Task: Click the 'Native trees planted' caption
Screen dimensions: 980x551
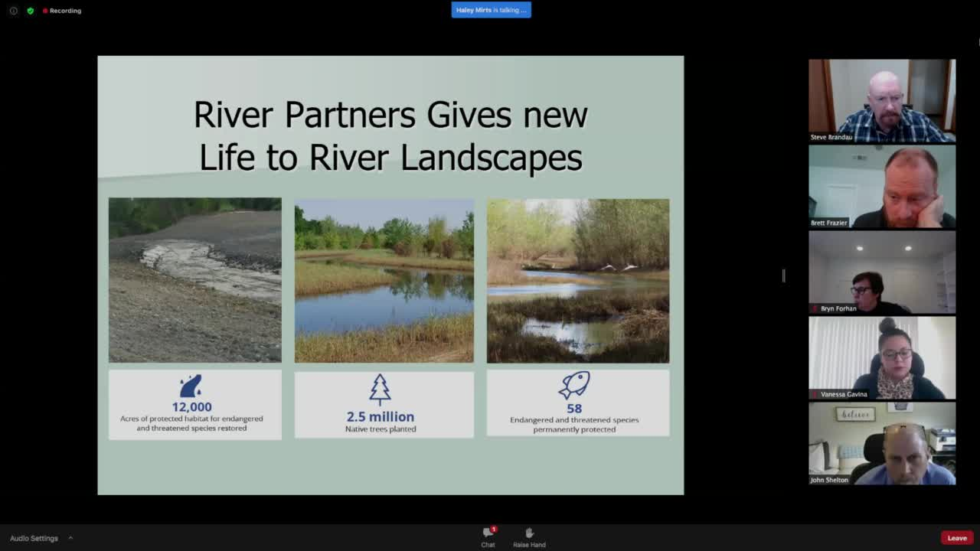Action: (x=381, y=429)
